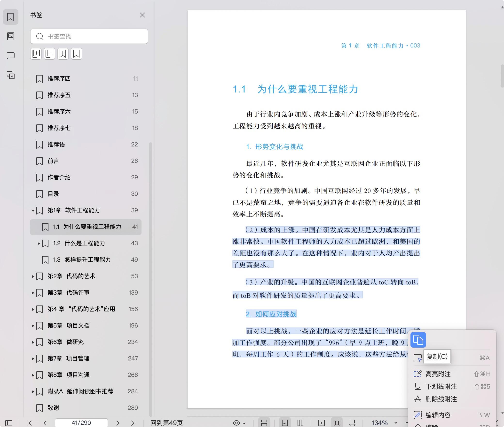Click the copy icon in context menu
Screen dimensions: 504x427
click(418, 340)
